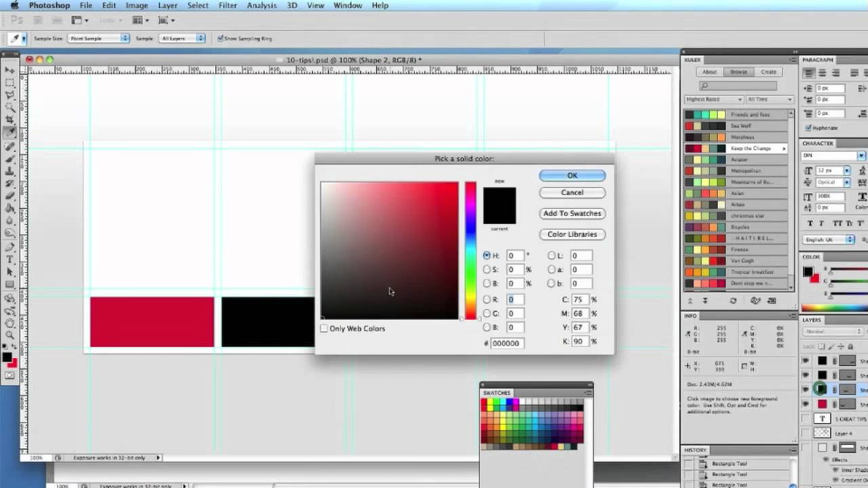Select the Crop tool
Screen dimensions: 868x488
(x=9, y=120)
